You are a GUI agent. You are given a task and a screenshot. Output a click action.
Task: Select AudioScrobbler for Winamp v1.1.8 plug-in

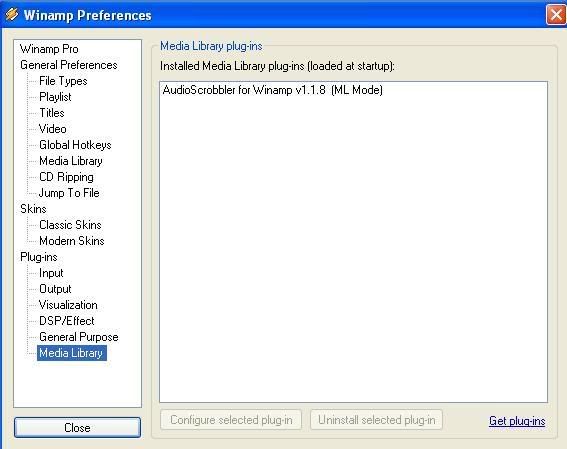273,90
